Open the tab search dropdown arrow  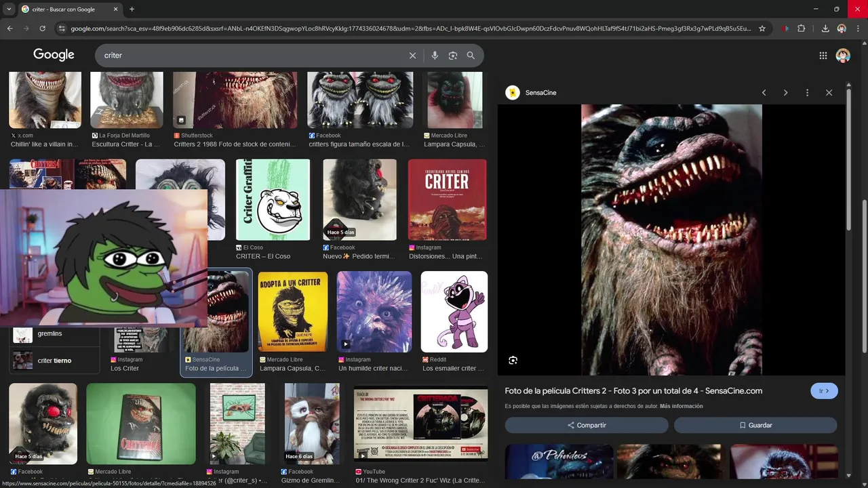(x=9, y=9)
